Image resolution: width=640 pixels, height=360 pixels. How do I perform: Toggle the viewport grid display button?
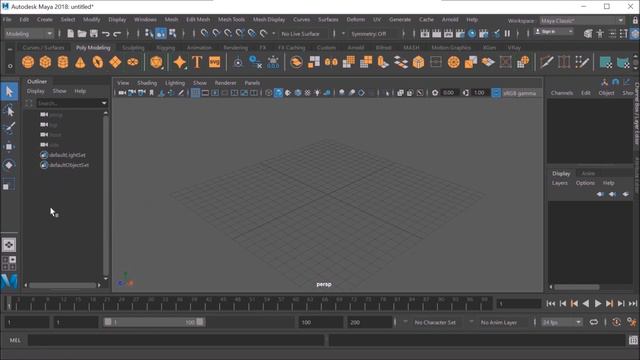point(196,93)
